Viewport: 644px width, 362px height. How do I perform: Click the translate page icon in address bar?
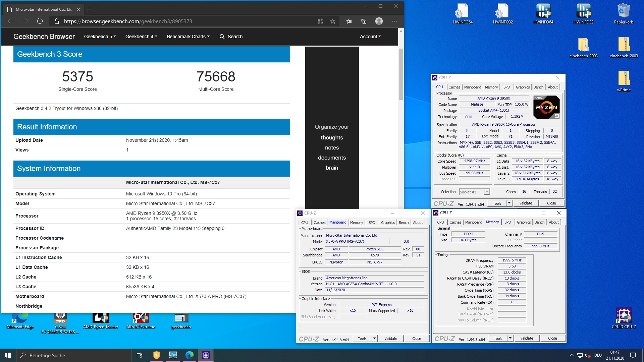pos(321,21)
